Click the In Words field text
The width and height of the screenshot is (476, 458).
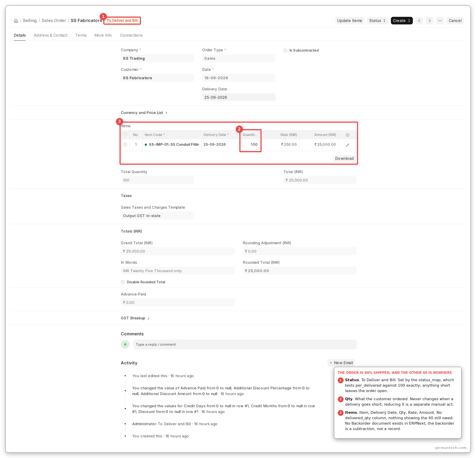pyautogui.click(x=178, y=271)
